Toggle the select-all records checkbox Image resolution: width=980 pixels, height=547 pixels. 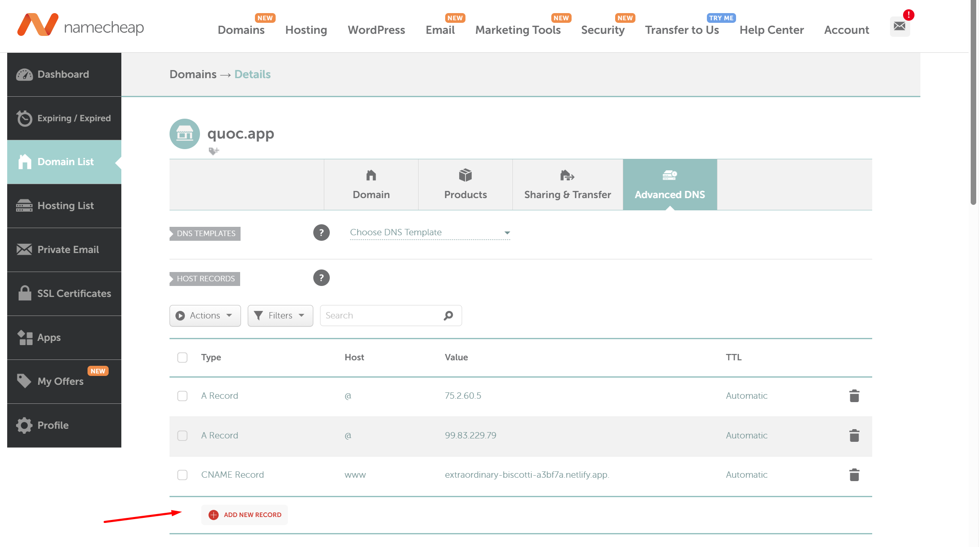(x=182, y=357)
